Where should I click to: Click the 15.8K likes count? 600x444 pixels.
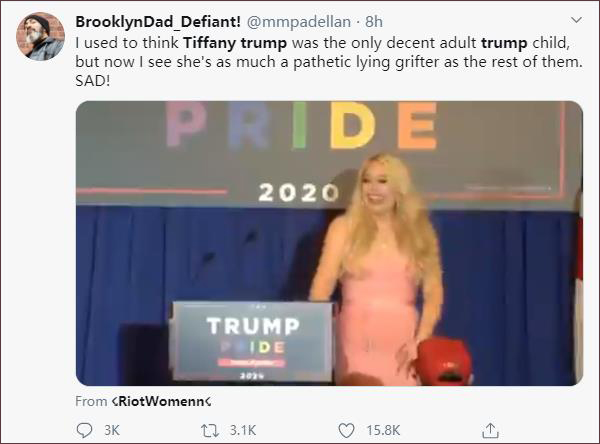[x=383, y=430]
